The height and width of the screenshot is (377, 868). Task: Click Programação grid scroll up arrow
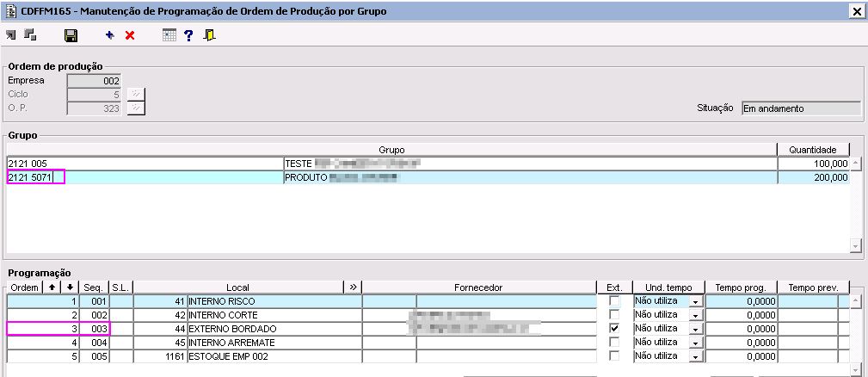pyautogui.click(x=855, y=302)
